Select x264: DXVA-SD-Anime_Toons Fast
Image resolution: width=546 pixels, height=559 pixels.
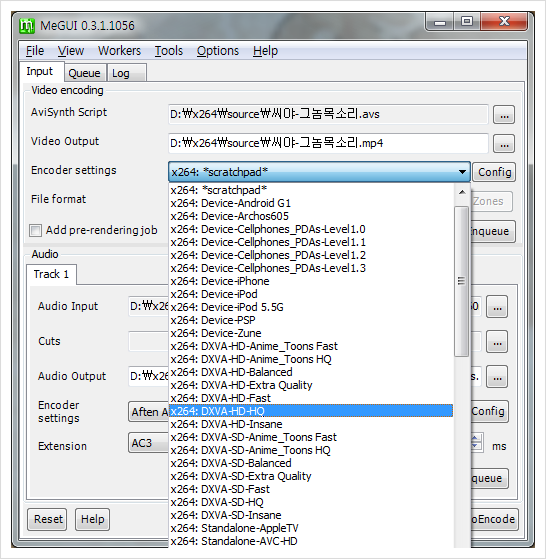pos(311,437)
